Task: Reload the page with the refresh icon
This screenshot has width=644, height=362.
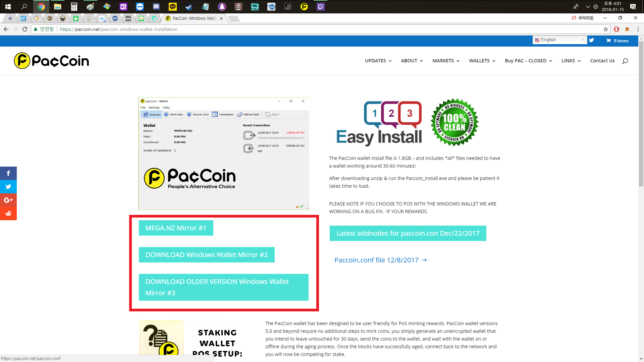Action: coord(25,29)
